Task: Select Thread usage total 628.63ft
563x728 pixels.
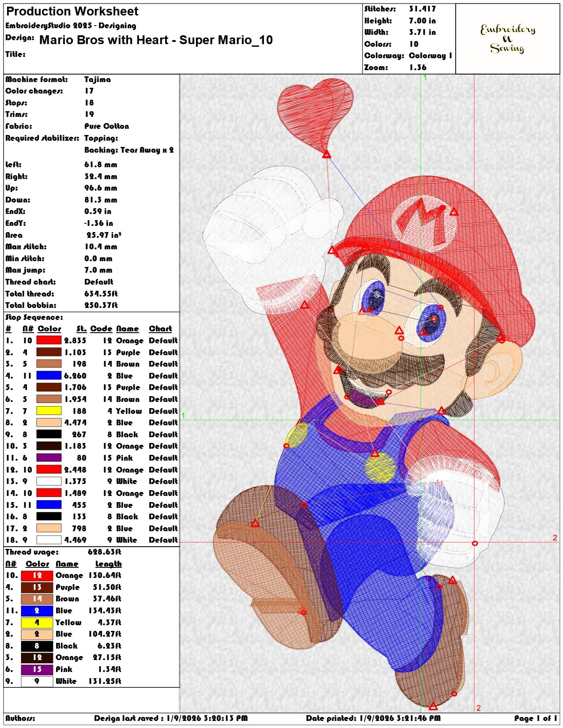Action: pos(104,552)
